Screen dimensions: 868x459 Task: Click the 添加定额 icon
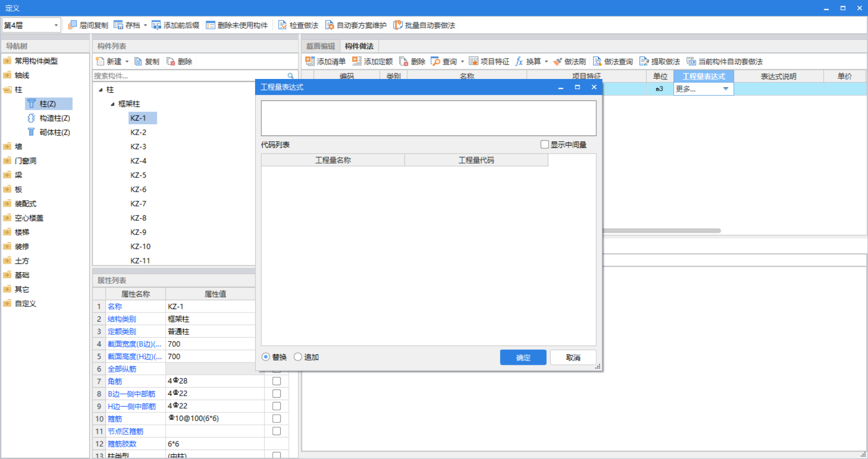click(357, 61)
